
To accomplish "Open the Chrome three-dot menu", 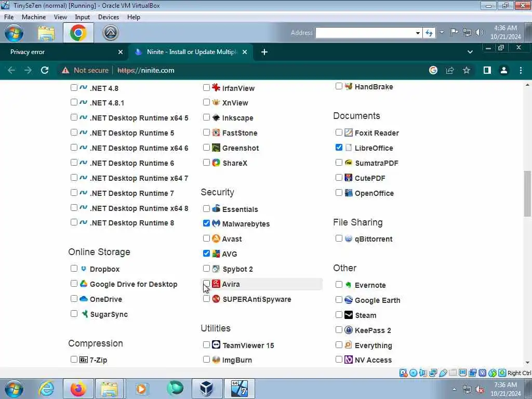I will tap(521, 70).
